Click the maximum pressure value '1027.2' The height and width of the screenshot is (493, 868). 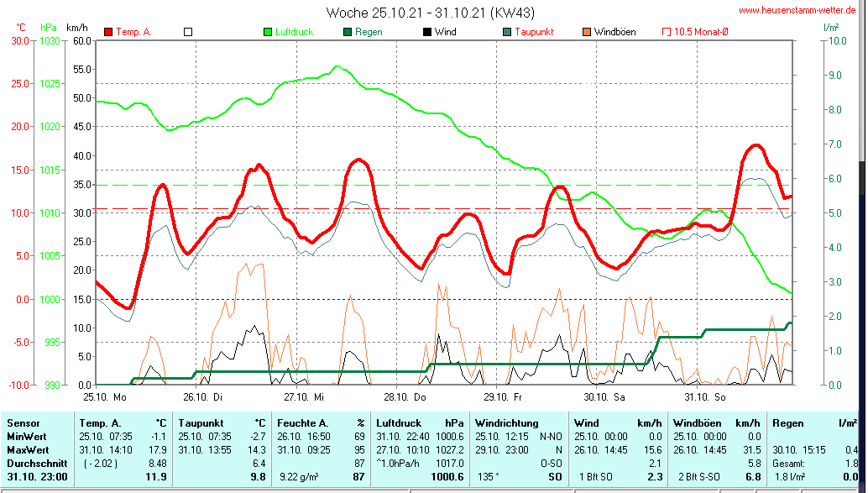pyautogui.click(x=449, y=450)
